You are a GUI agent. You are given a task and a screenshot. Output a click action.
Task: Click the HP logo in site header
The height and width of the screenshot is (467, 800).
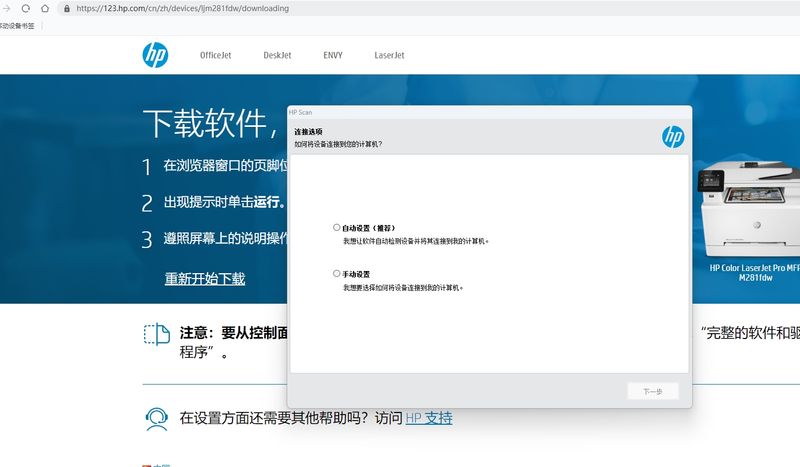(155, 55)
